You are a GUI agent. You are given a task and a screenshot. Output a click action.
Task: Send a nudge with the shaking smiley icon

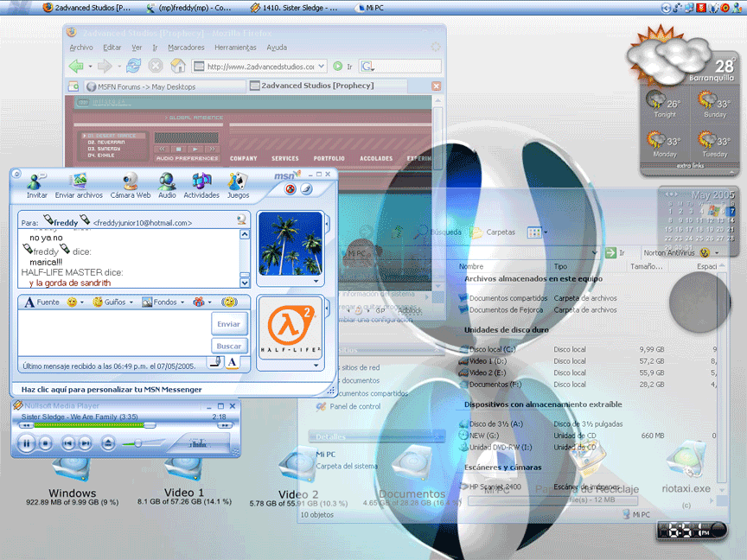click(229, 302)
